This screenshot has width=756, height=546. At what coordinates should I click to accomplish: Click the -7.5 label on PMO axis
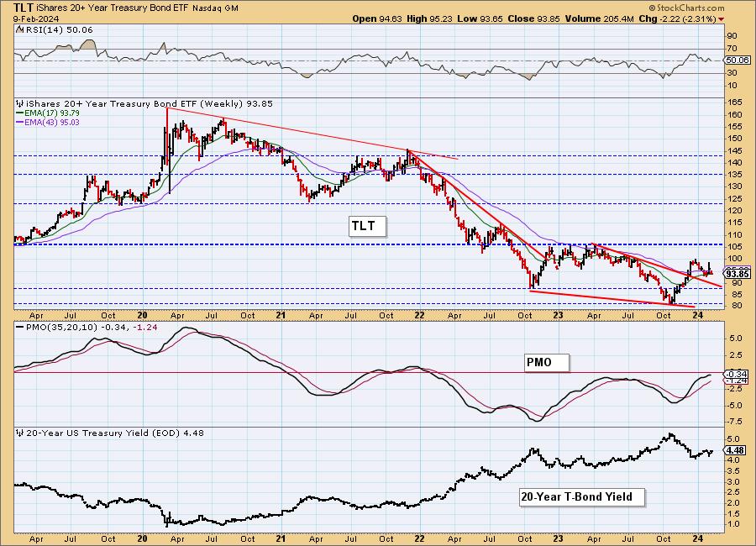[735, 421]
